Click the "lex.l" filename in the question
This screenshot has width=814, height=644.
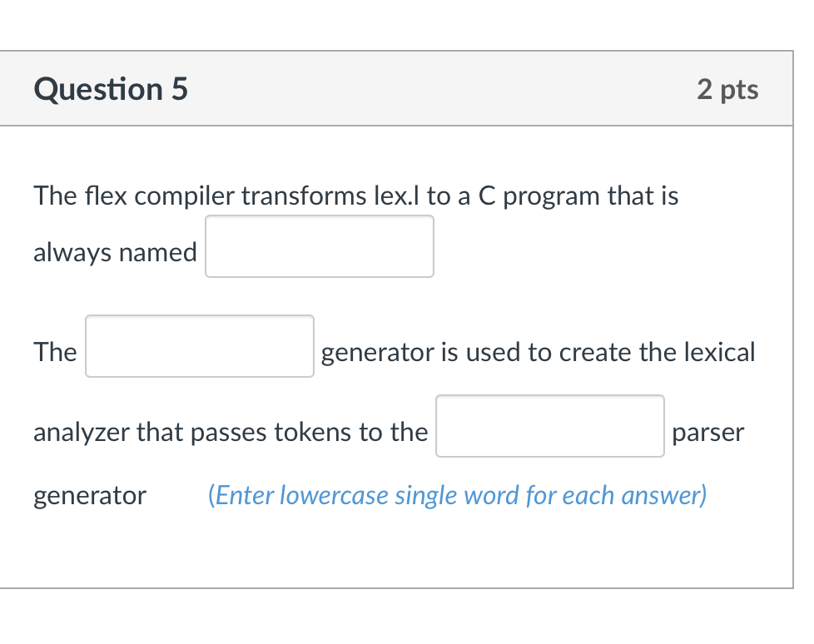pyautogui.click(x=396, y=196)
